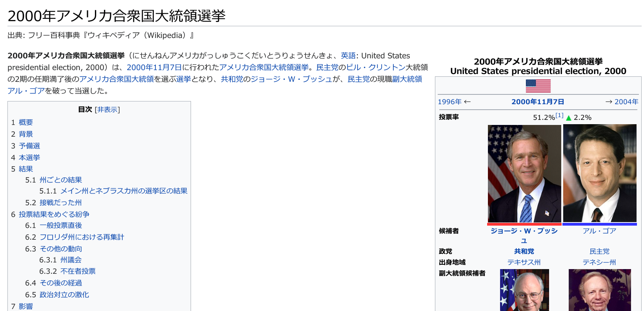Screen dimensions: 644x311
Task: Open 共和党 party link in infobox
Action: tap(524, 251)
